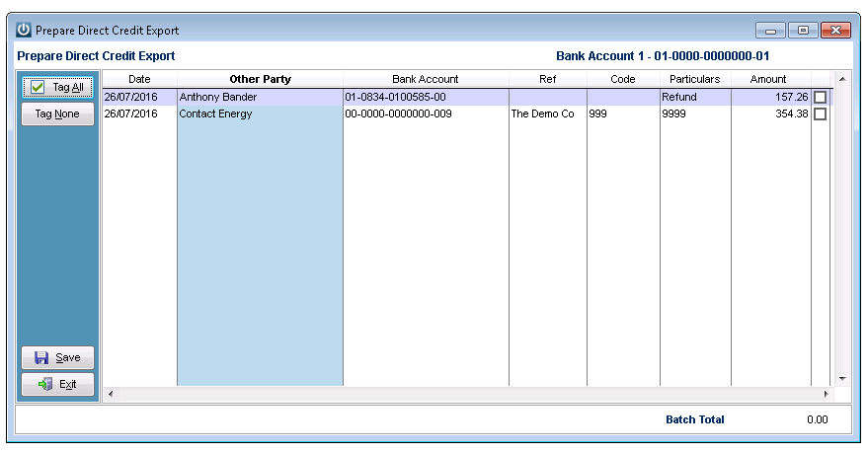Click the green checkmark Tag All icon

click(38, 87)
